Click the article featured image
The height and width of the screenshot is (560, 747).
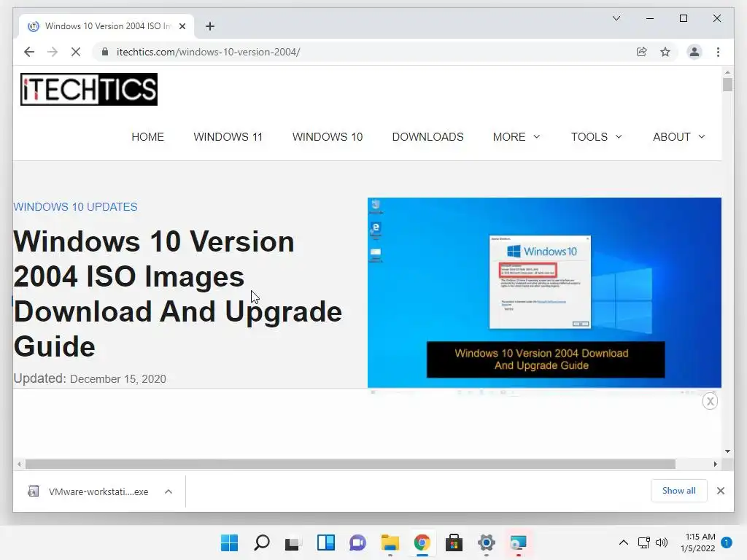tap(544, 292)
